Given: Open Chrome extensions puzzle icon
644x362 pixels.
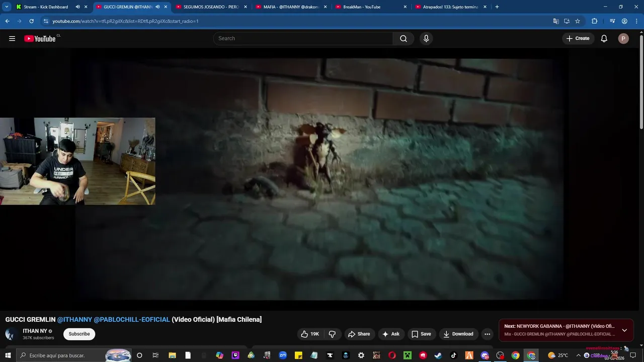Looking at the screenshot, I should click(595, 21).
